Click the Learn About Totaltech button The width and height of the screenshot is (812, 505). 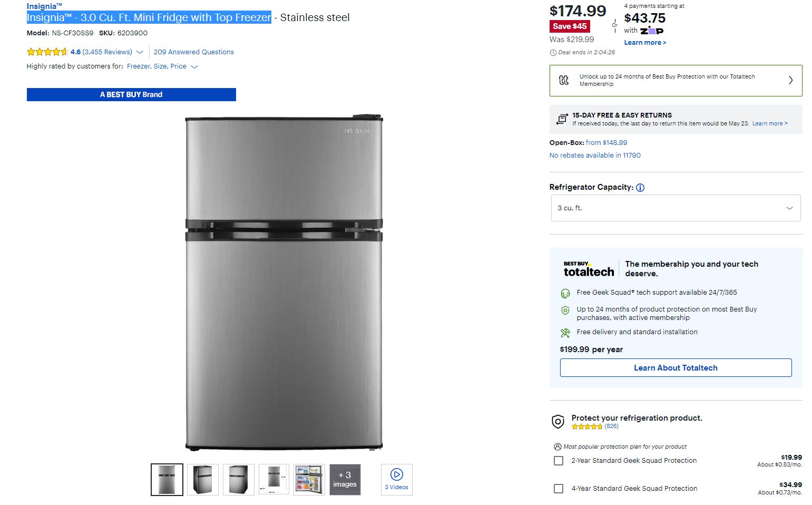[x=676, y=368]
